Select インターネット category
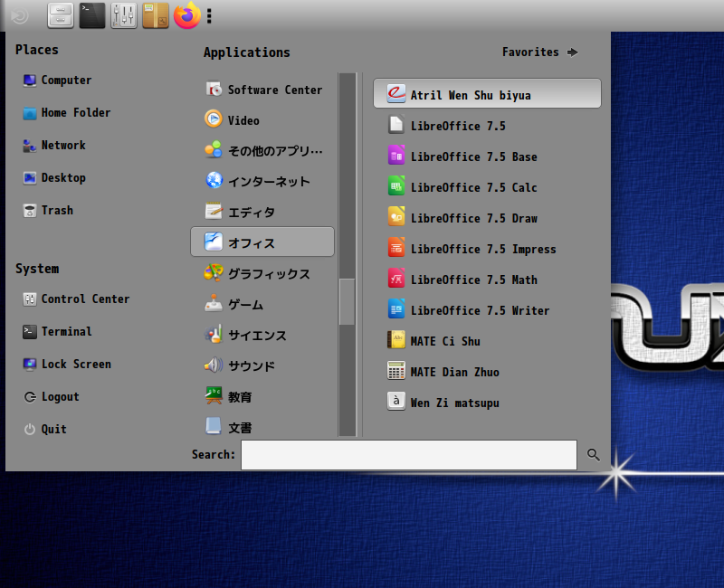Viewport: 724px width, 588px height. point(262,182)
